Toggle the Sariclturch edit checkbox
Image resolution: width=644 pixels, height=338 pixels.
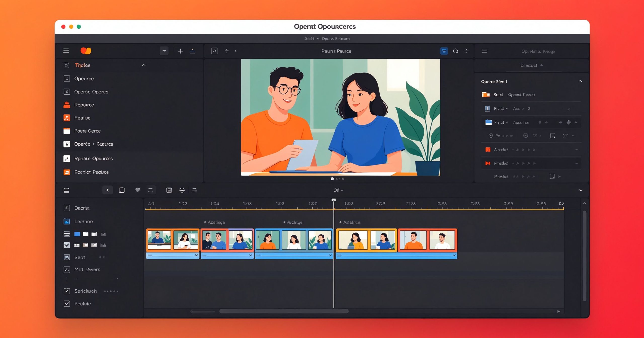tap(67, 291)
